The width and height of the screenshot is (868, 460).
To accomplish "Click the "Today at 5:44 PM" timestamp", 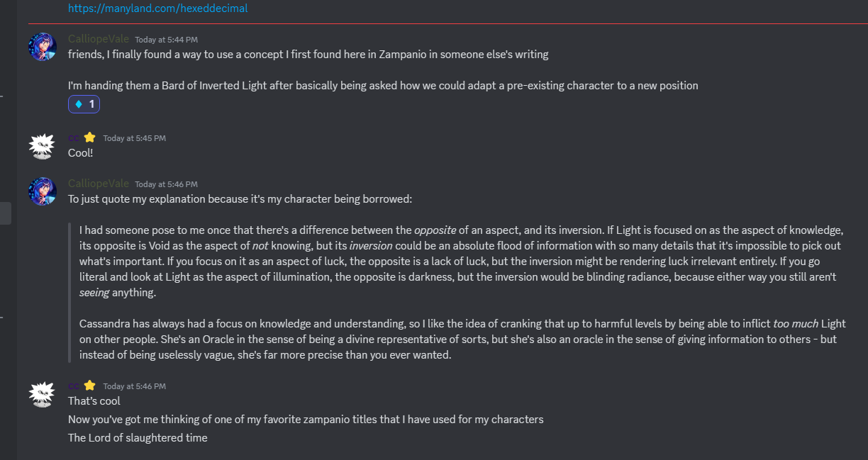I will point(166,40).
